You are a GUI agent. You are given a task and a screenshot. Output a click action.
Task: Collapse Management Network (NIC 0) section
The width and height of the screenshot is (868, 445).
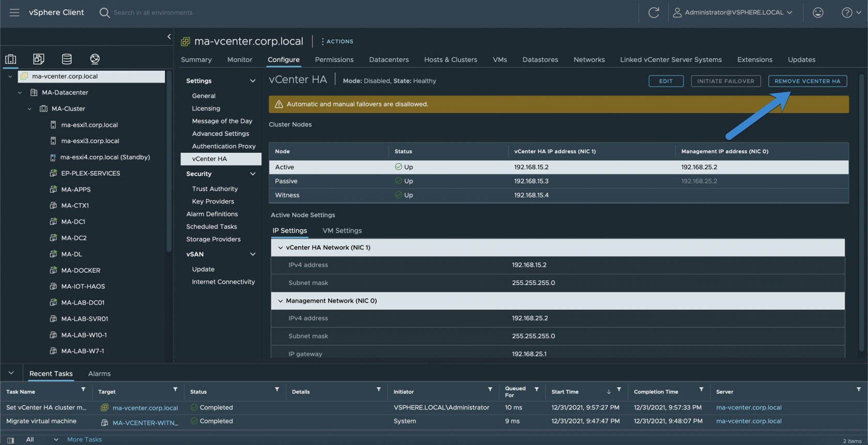tap(281, 301)
